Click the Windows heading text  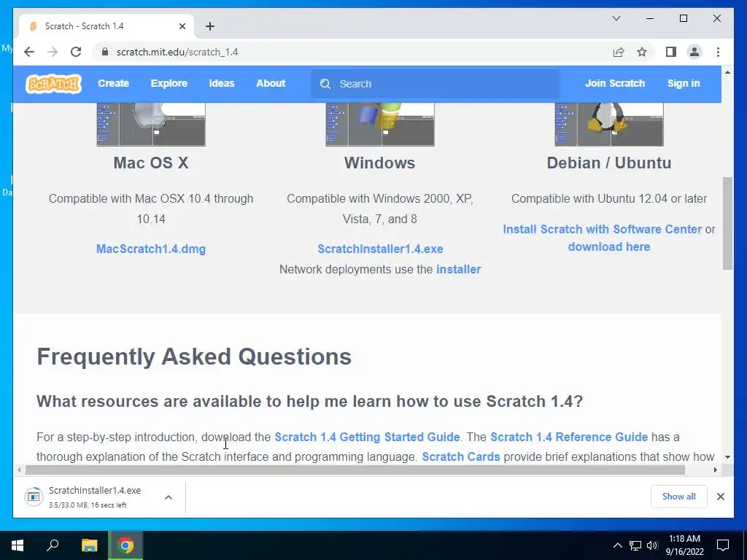click(379, 163)
